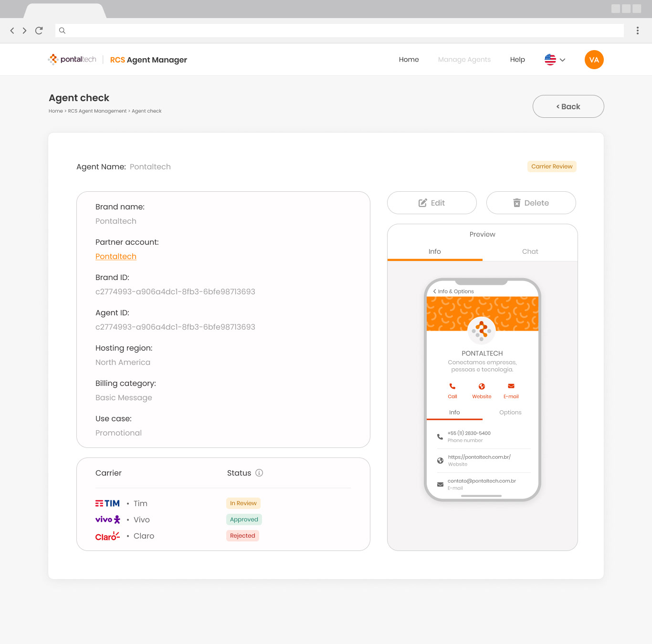
Task: Click the Agent check breadcrumb item
Action: coord(147,111)
